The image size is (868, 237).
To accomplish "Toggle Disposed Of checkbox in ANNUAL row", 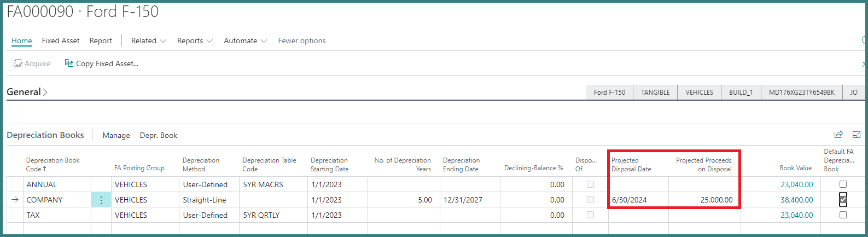I will click(x=590, y=184).
